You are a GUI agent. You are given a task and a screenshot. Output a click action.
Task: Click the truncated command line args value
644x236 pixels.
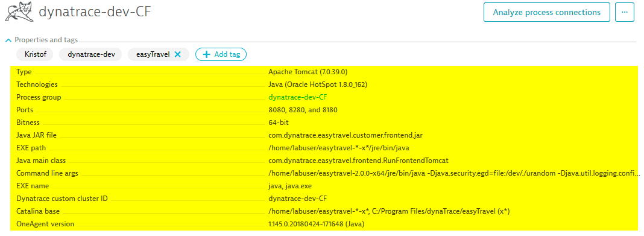click(x=454, y=173)
